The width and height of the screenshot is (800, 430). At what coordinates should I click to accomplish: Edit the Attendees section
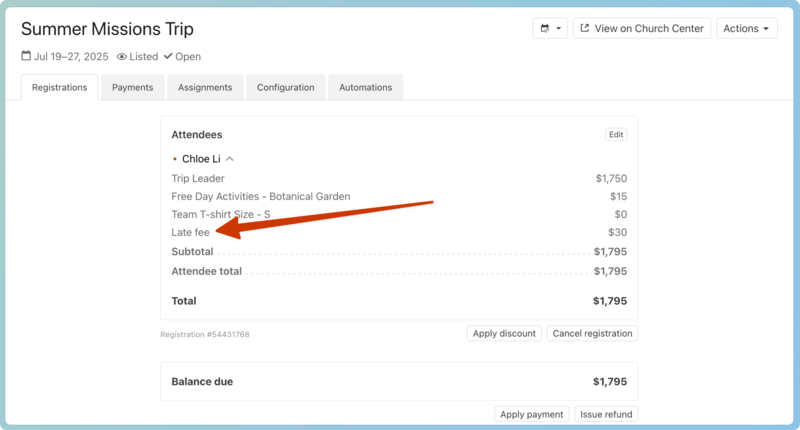click(x=616, y=134)
